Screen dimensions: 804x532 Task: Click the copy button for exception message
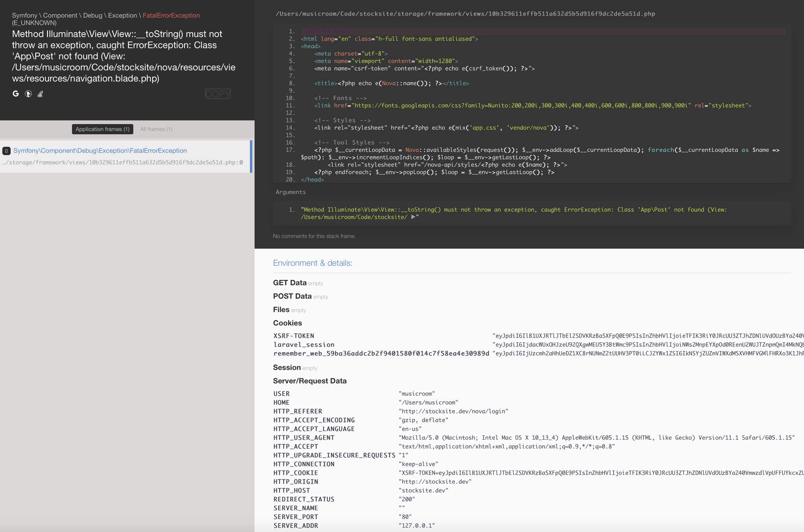point(218,93)
